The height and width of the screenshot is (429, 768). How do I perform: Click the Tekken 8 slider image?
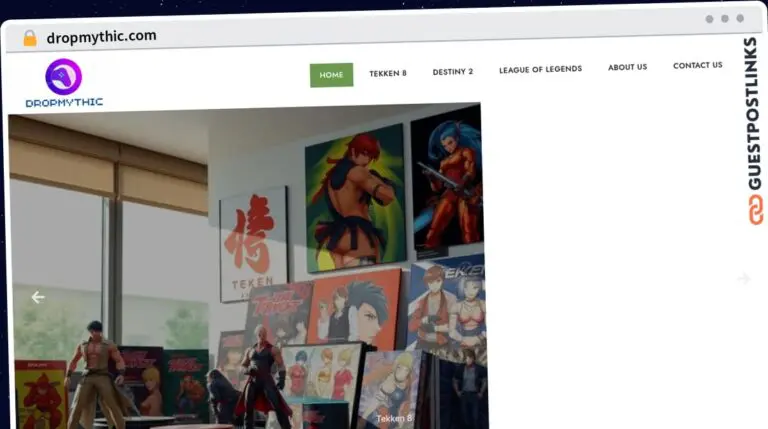(247, 267)
